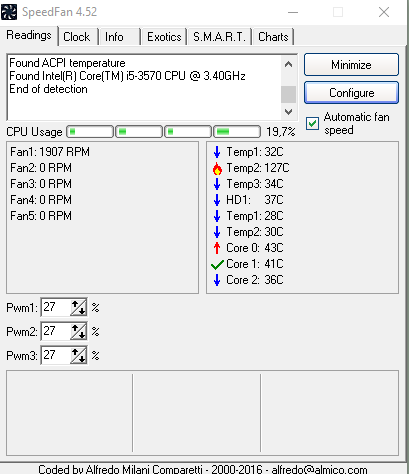Viewport: 409px width, 474px height.
Task: Click the fourth CPU usage bar
Action: pos(237,132)
